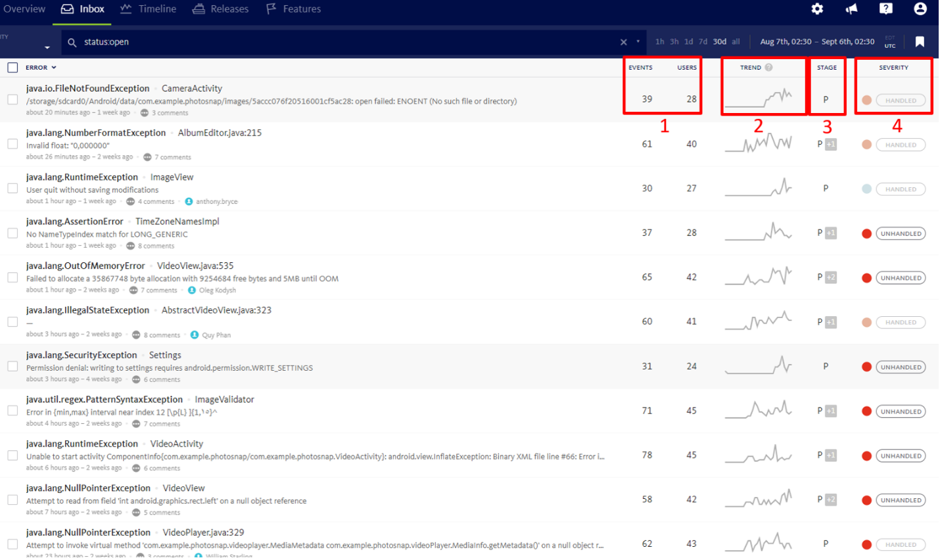Tick the select-all errors checkbox
Image resolution: width=940 pixels, height=560 pixels.
coord(12,68)
